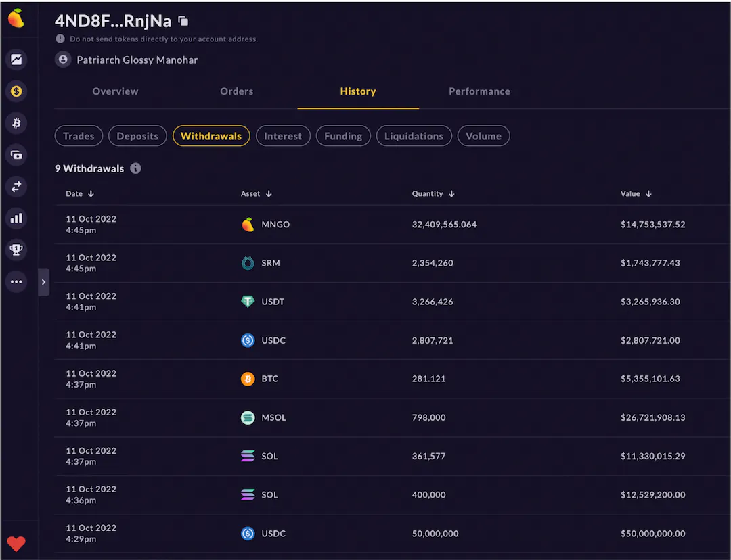Open the more options ellipsis sidebar menu
Screen dimensions: 731x560
point(16,282)
